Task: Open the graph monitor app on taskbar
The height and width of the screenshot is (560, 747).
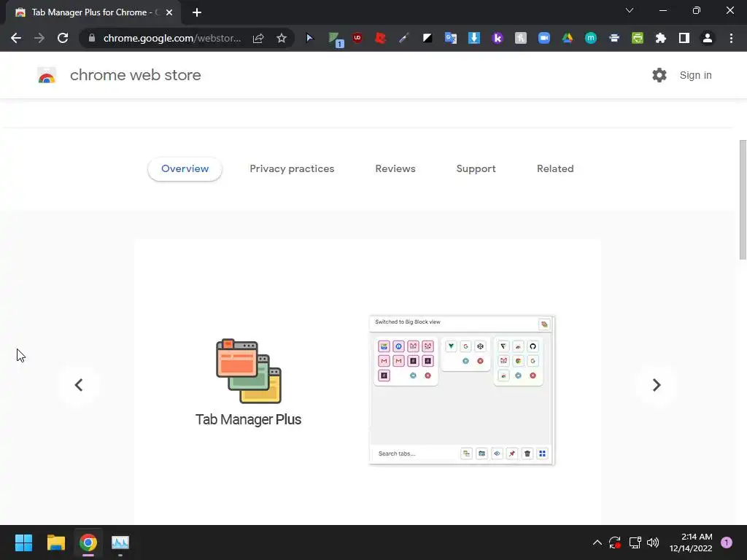Action: (x=120, y=542)
